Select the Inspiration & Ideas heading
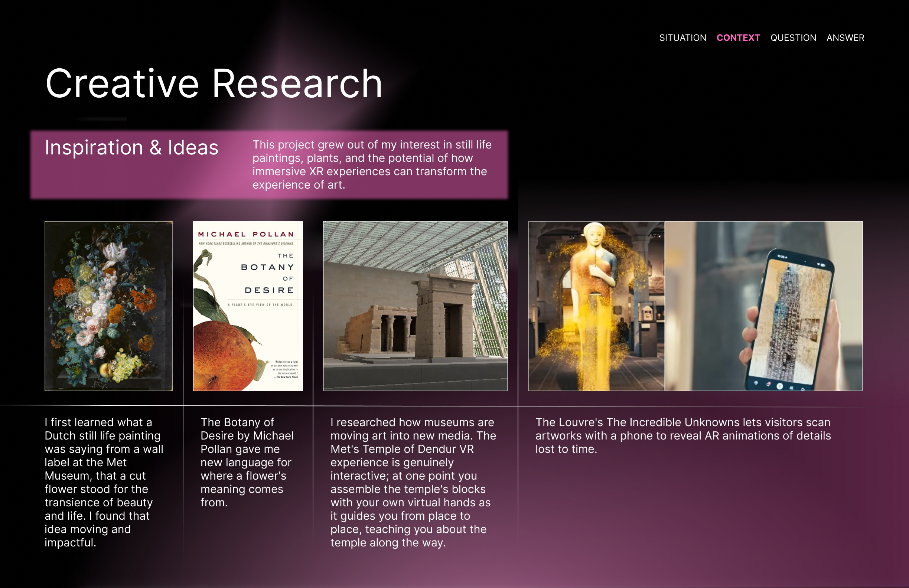Viewport: 909px width, 588px height. click(x=132, y=147)
